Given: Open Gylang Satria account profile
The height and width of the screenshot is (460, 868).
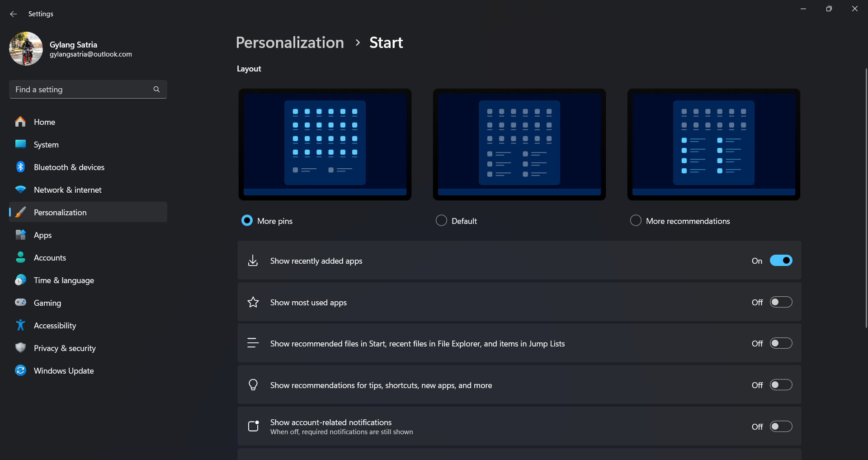Looking at the screenshot, I should pyautogui.click(x=72, y=49).
